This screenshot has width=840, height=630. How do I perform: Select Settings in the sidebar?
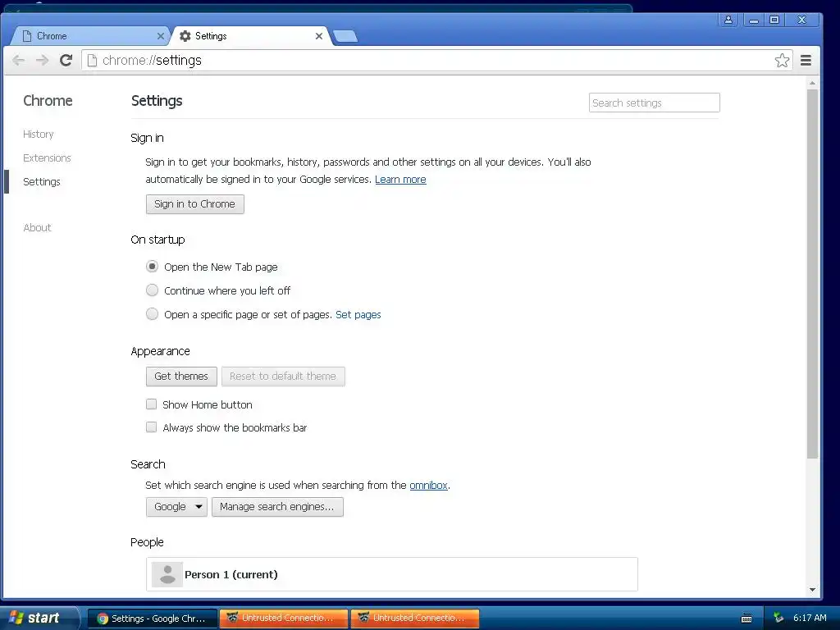[41, 181]
